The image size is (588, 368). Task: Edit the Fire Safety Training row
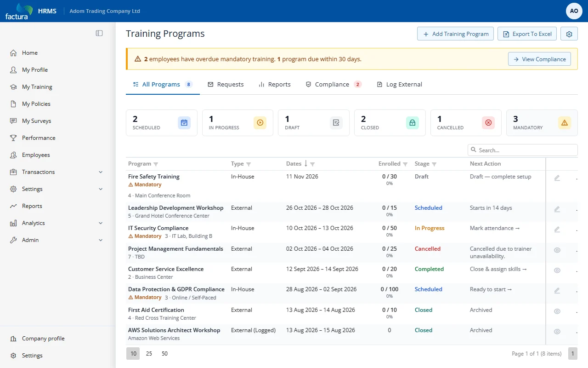coord(557,178)
